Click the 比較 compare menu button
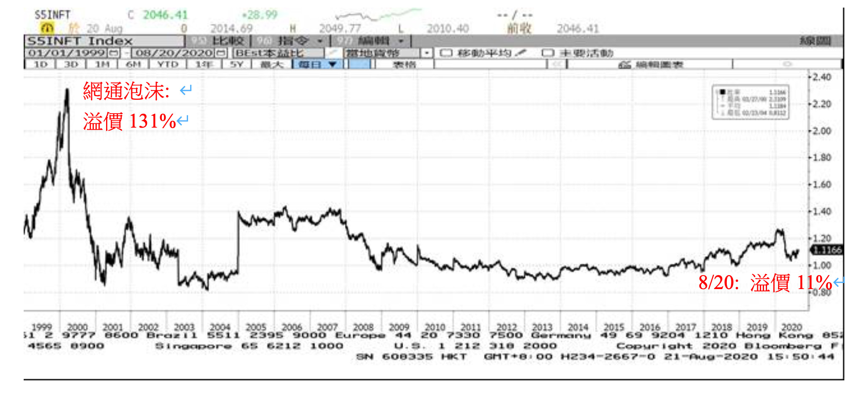 pyautogui.click(x=218, y=41)
